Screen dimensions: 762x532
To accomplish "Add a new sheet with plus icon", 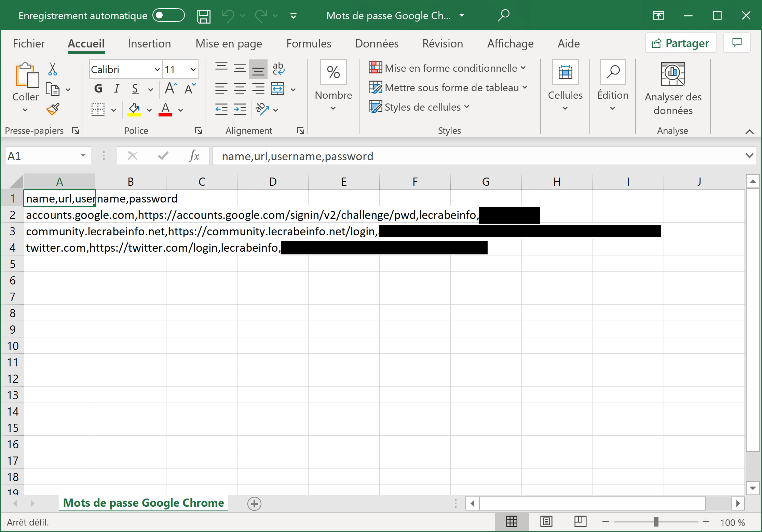I will (254, 504).
